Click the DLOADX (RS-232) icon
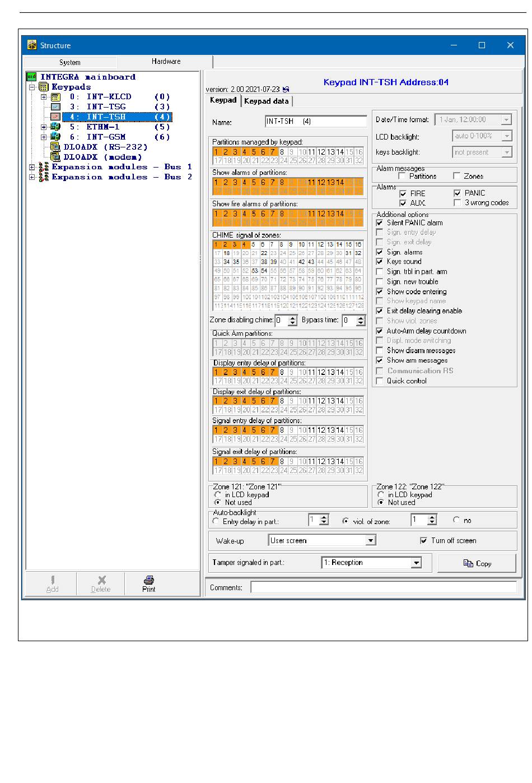The width and height of the screenshot is (532, 783). pos(55,147)
